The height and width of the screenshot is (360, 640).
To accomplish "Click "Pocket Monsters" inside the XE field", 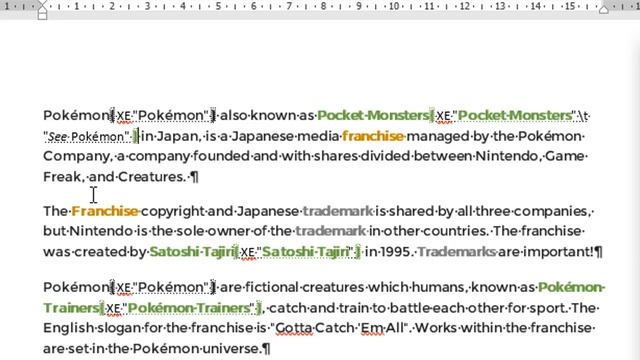I will tap(514, 116).
